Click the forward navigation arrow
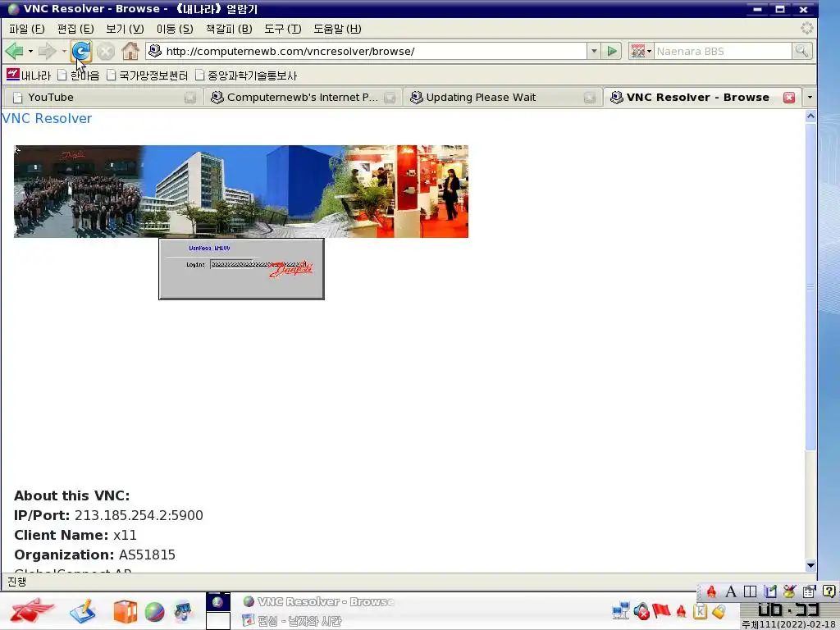The height and width of the screenshot is (630, 840). coord(47,52)
